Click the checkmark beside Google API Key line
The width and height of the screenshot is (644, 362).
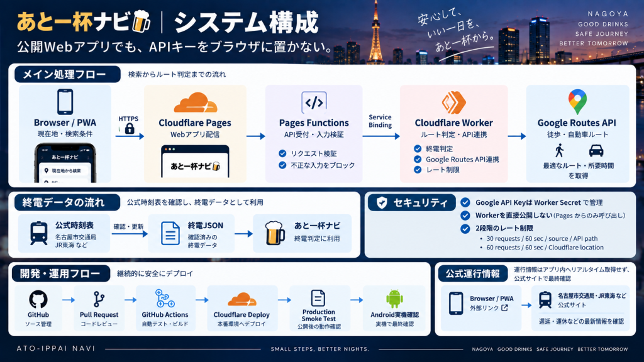point(465,202)
